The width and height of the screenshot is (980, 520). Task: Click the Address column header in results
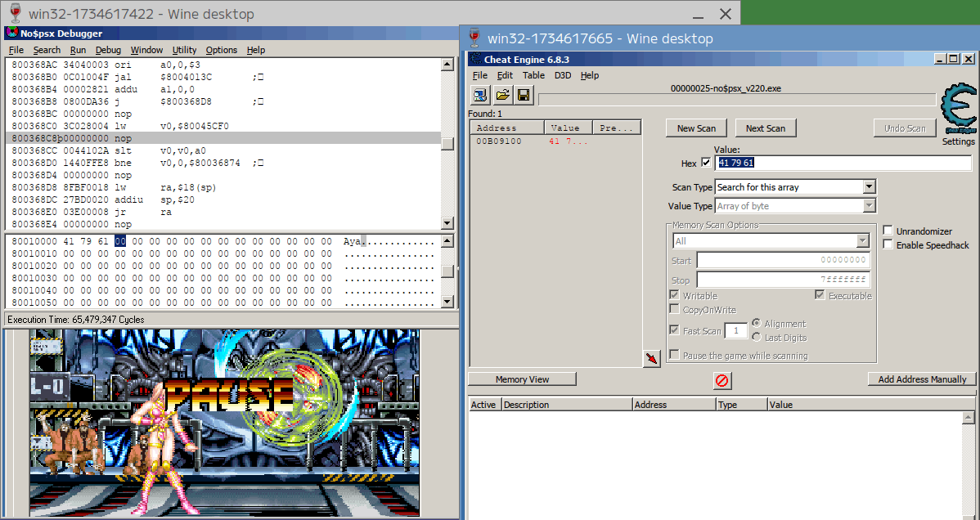[507, 128]
